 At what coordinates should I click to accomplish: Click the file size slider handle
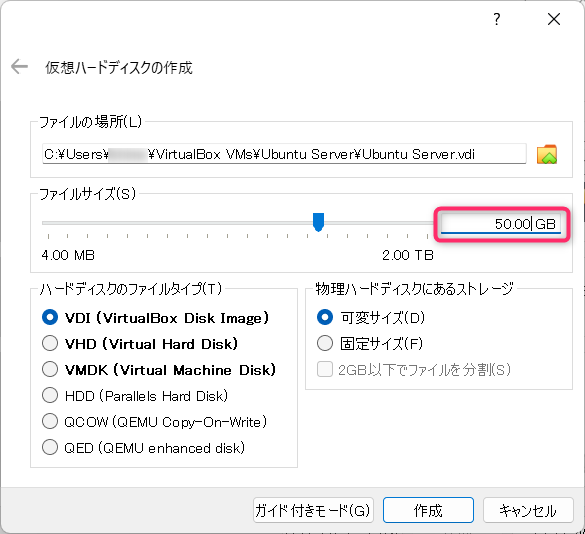[318, 222]
